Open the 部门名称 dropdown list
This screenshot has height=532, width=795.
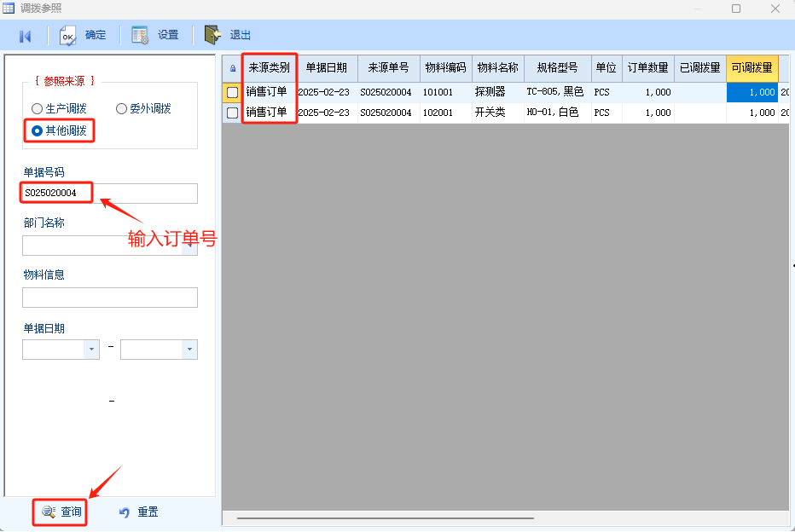(189, 246)
